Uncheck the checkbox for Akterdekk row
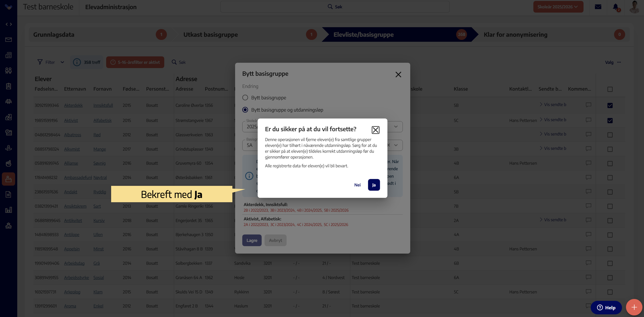 tap(610, 105)
